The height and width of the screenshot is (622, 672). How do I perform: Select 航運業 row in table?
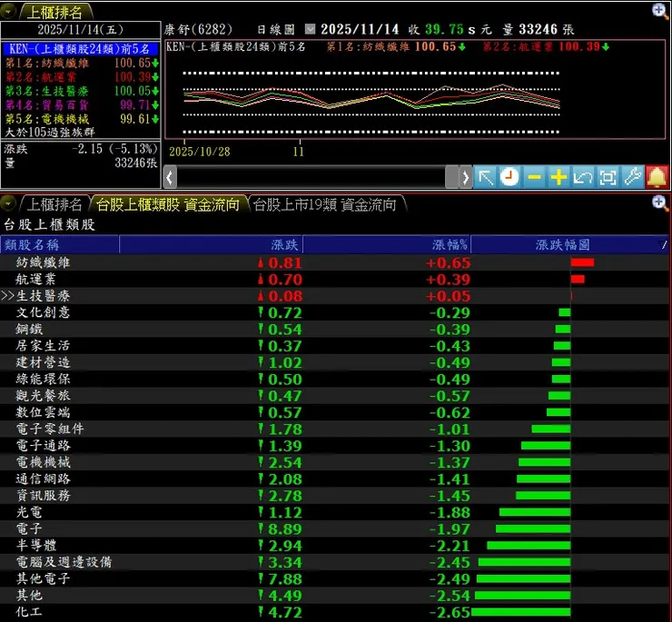tap(334, 279)
